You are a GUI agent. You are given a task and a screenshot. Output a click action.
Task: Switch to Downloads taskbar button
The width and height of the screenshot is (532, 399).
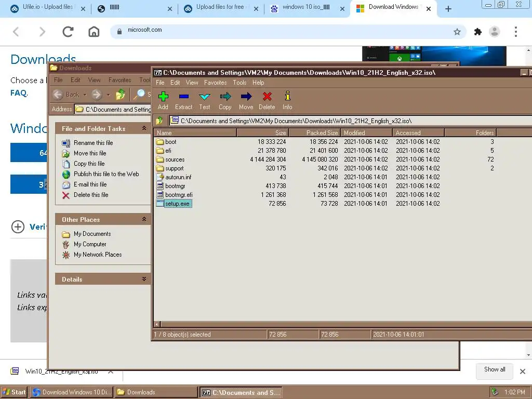(x=156, y=392)
